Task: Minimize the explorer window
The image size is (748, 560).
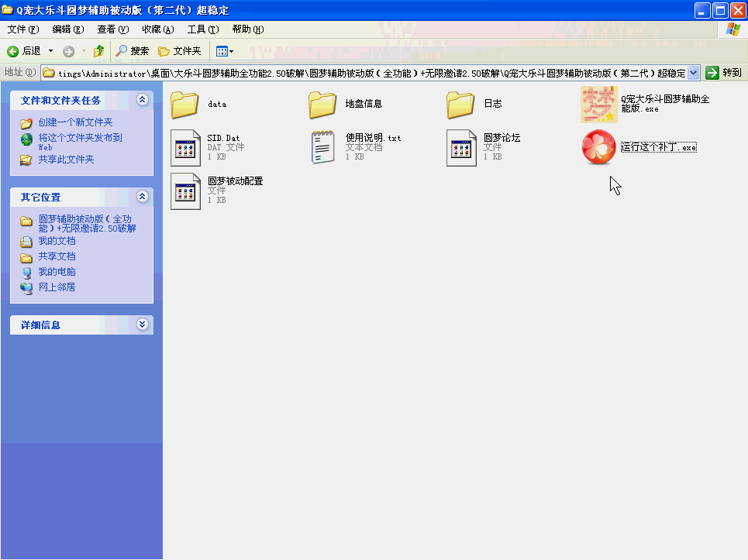Action: point(701,10)
